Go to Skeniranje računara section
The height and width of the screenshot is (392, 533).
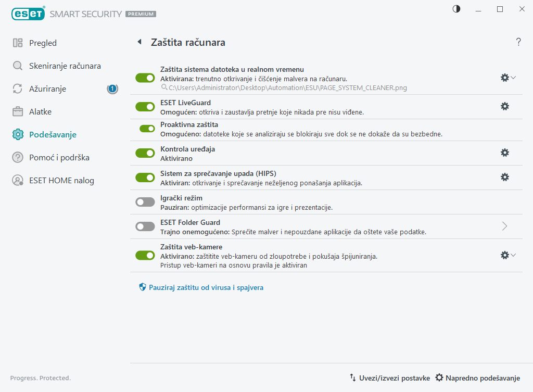click(65, 66)
